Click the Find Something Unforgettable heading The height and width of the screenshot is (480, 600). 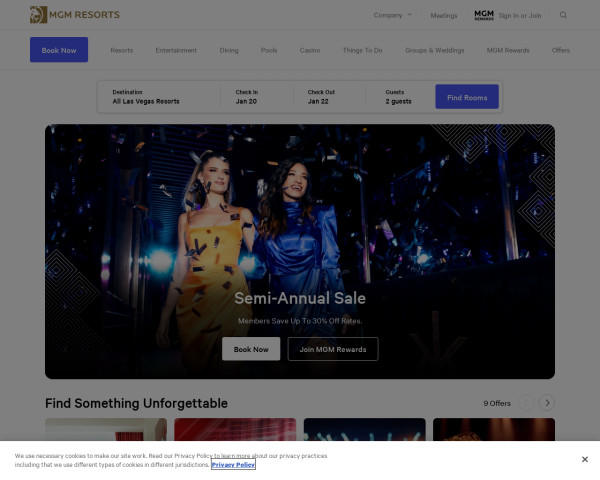point(136,403)
